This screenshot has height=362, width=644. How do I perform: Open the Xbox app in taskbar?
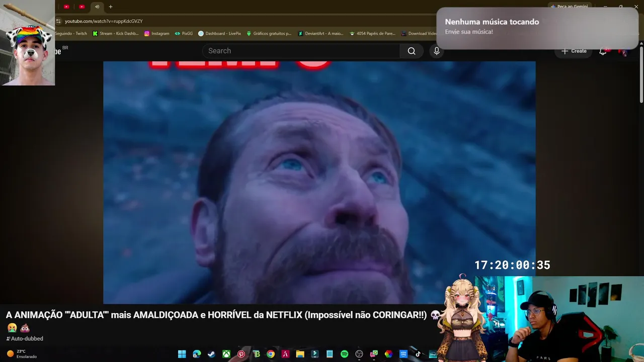click(x=226, y=354)
